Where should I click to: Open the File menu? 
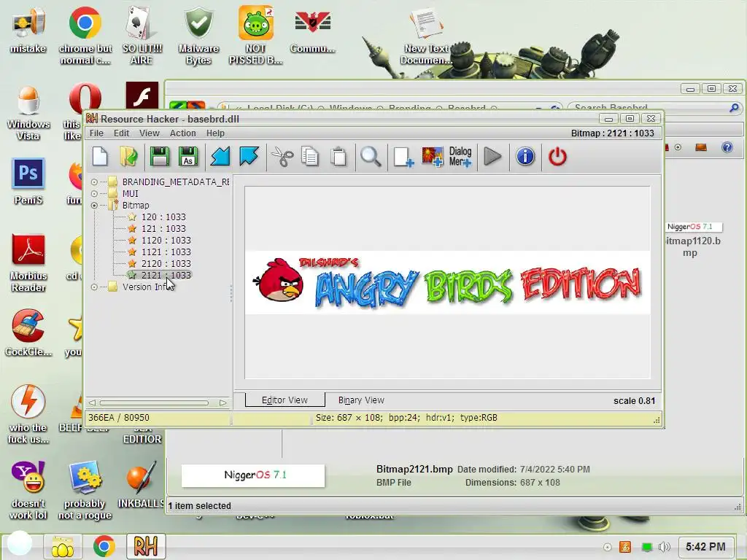tap(96, 133)
